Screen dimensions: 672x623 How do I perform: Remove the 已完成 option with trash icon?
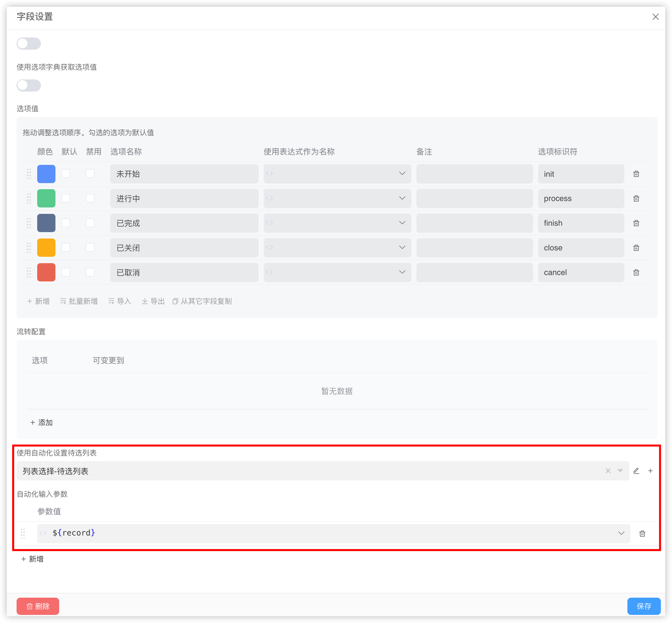(636, 223)
